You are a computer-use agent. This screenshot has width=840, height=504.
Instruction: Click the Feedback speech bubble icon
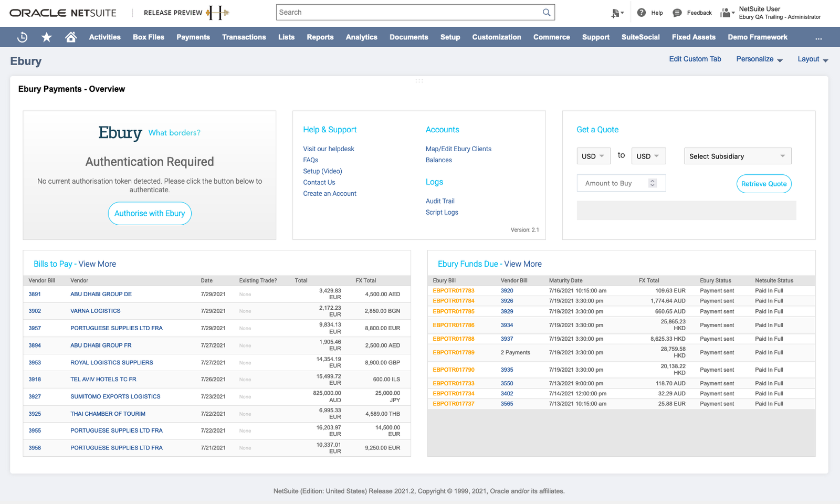point(677,13)
